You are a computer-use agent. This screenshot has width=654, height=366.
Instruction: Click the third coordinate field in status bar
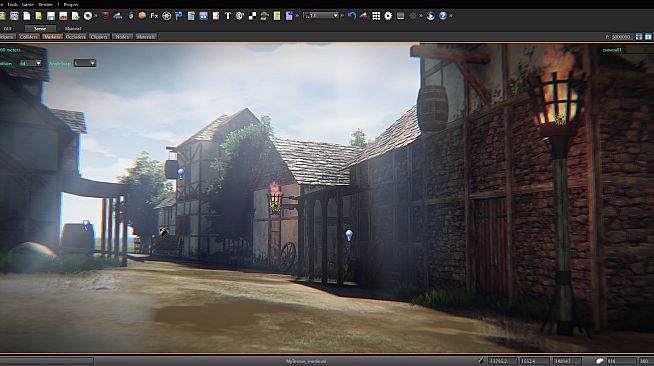pyautogui.click(x=566, y=361)
